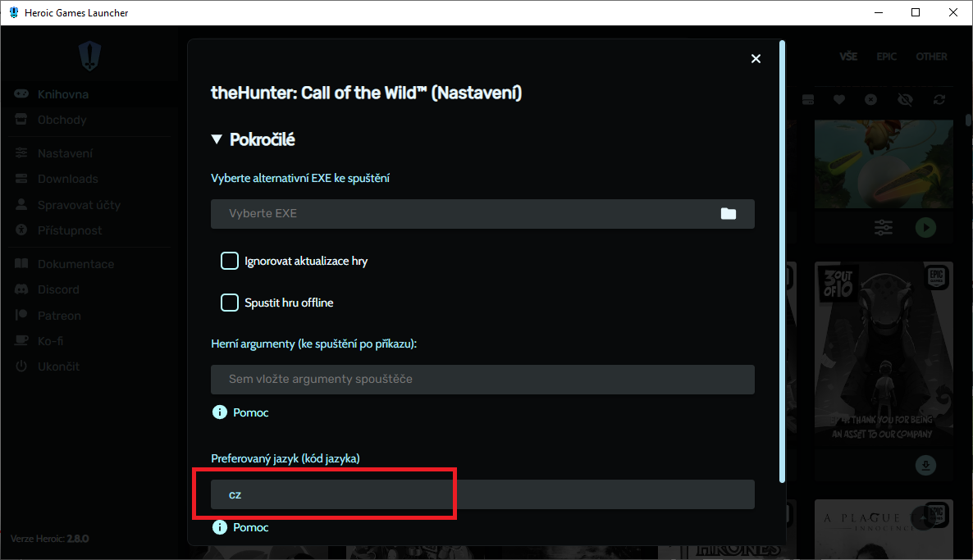Close the game settings dialog

pos(756,58)
